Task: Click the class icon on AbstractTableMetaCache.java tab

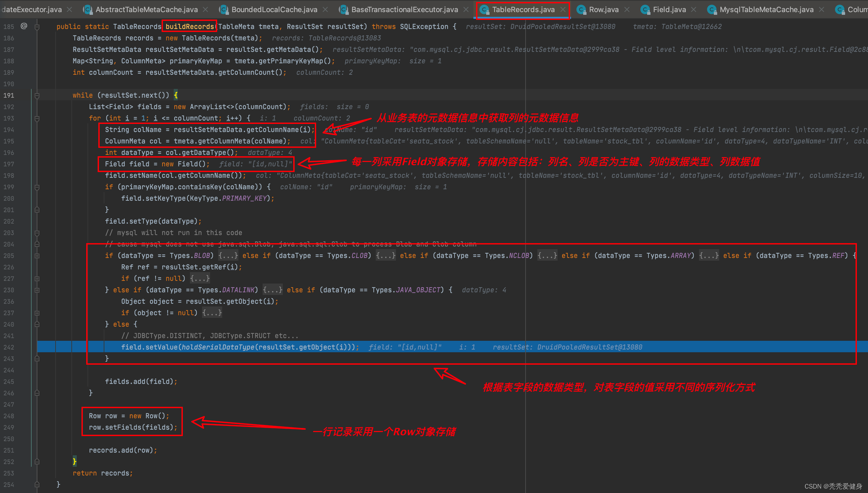Action: (88, 10)
